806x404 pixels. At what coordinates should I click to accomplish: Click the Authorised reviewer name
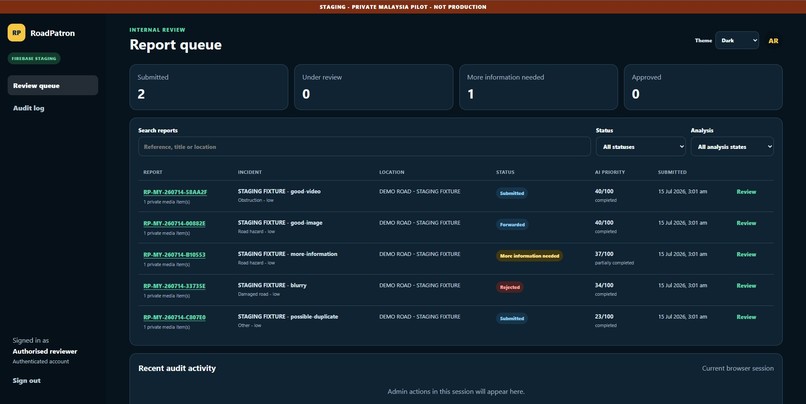[45, 352]
